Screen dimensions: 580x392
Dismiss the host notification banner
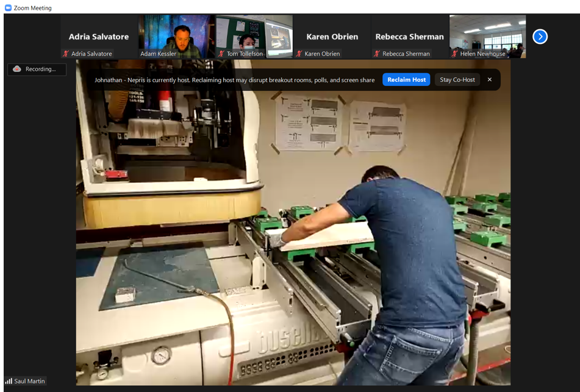[489, 80]
